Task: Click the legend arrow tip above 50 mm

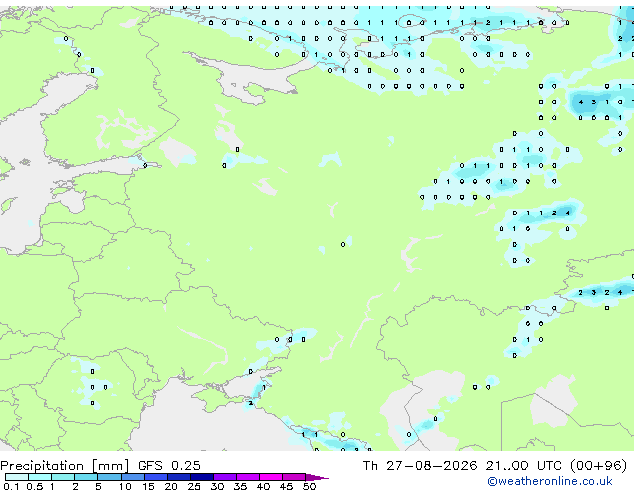Action: click(317, 477)
